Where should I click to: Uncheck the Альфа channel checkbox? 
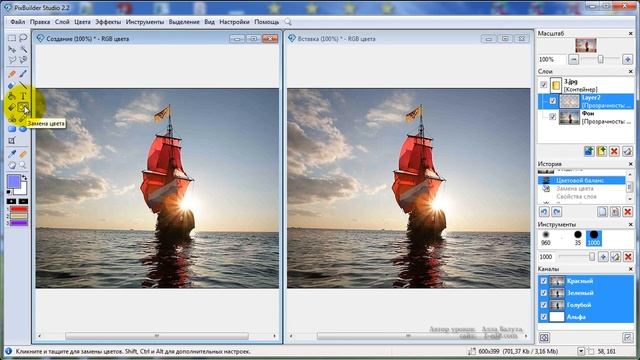[544, 317]
